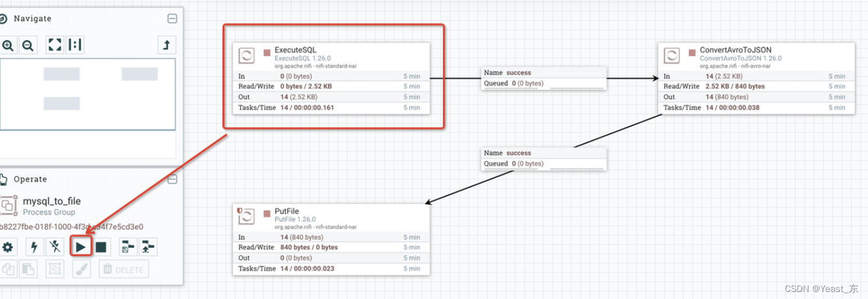Fit the flow to screen
Viewport: 868px width, 299px height.
(56, 45)
